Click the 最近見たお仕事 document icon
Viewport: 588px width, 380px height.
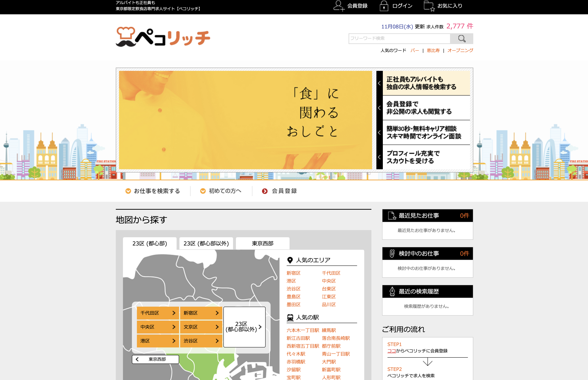pyautogui.click(x=392, y=215)
